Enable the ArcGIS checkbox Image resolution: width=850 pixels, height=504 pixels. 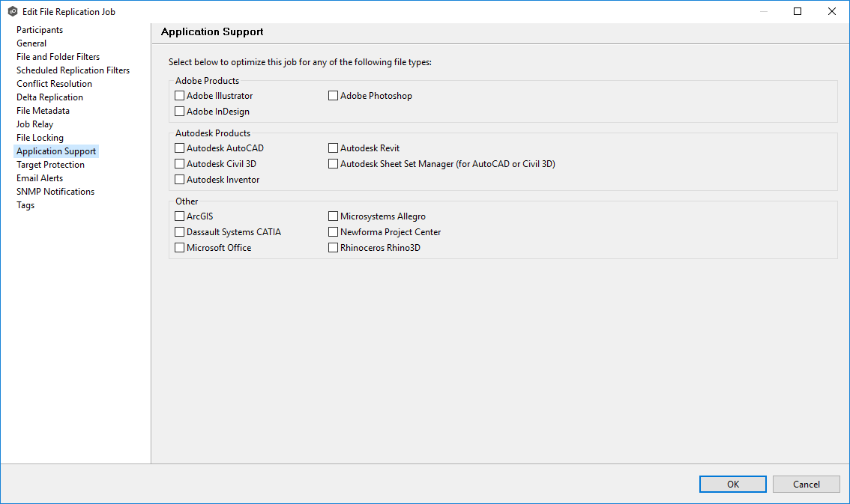[x=180, y=216]
